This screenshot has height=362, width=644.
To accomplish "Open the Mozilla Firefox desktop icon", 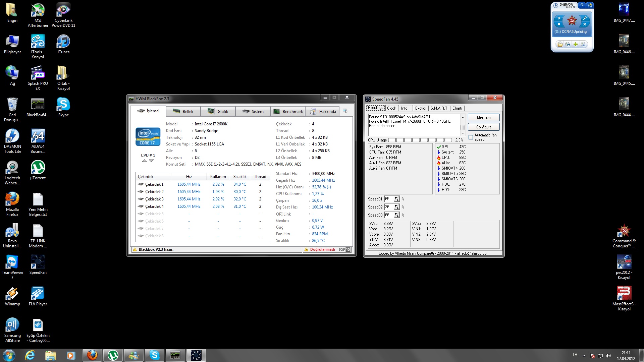I will click(12, 204).
